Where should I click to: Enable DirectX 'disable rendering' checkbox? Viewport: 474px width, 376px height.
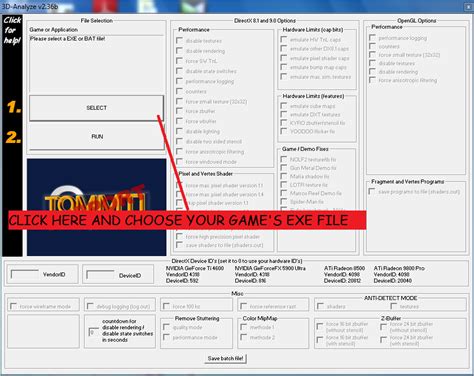pos(179,51)
